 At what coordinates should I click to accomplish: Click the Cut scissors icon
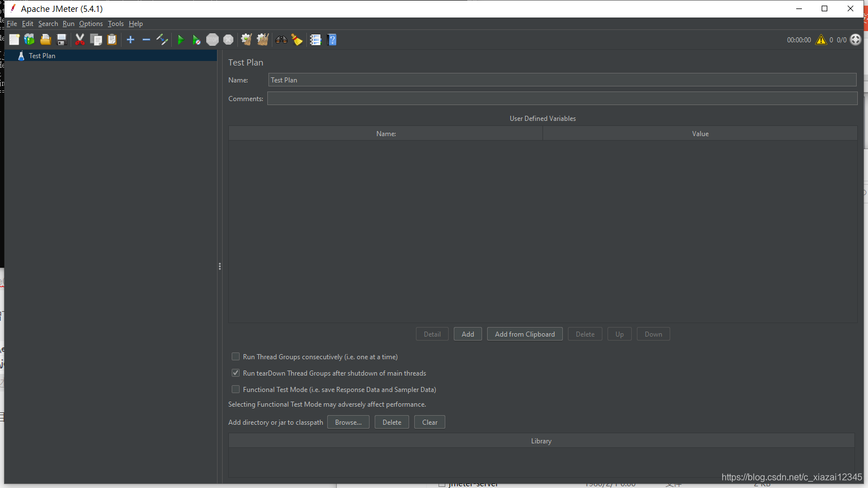point(80,40)
